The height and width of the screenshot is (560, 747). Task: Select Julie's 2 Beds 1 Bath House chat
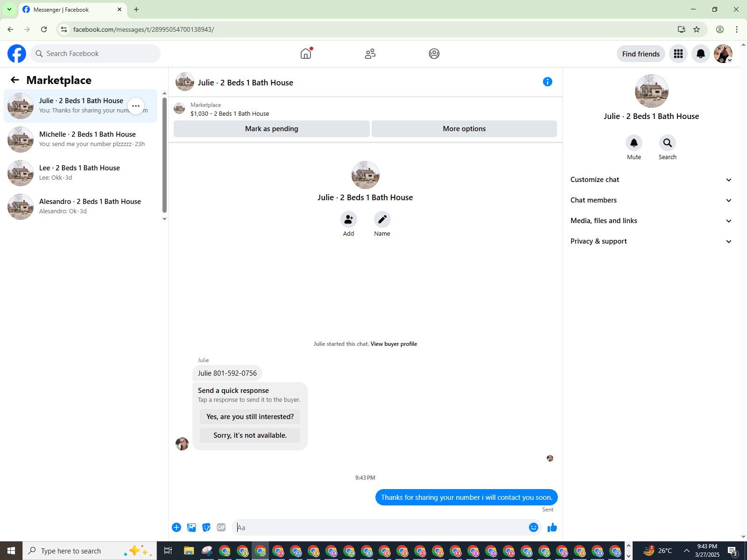tap(81, 106)
